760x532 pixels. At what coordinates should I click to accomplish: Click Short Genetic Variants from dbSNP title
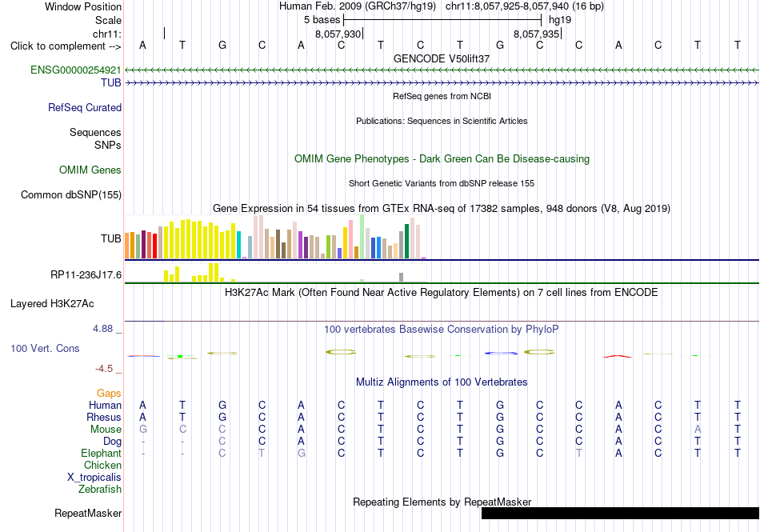(442, 184)
